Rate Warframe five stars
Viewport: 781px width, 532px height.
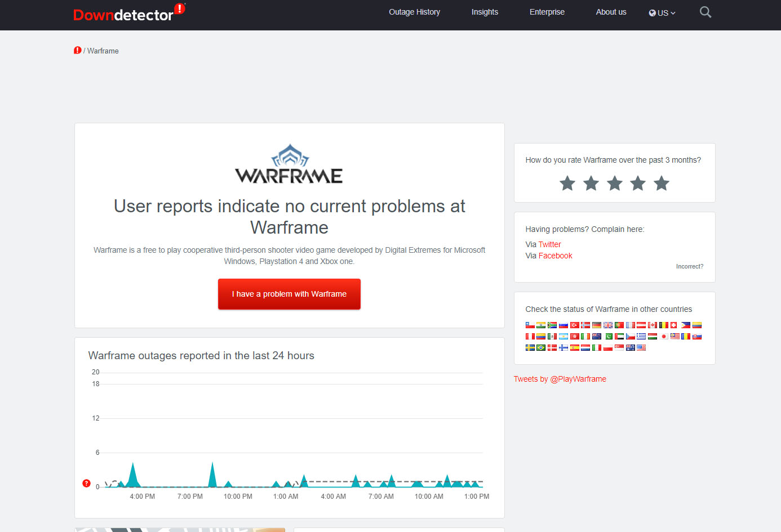[x=662, y=184]
